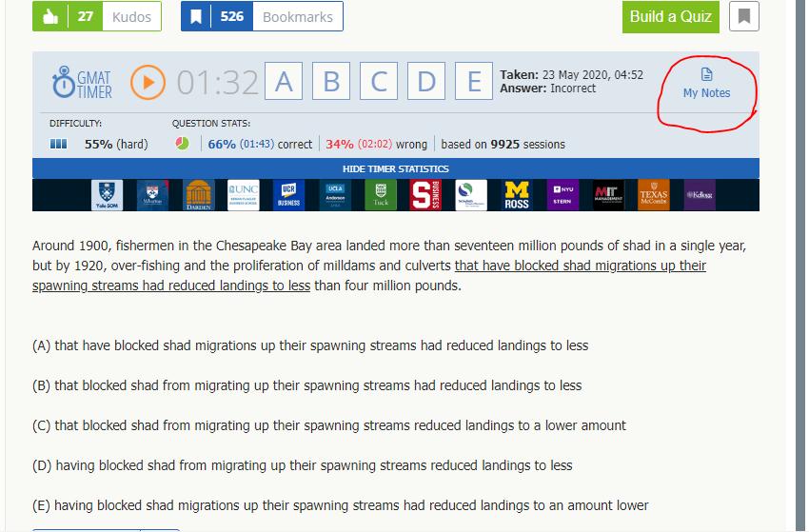Image resolution: width=809 pixels, height=532 pixels.
Task: Click the Texas McCombs logo
Action: coord(654,194)
